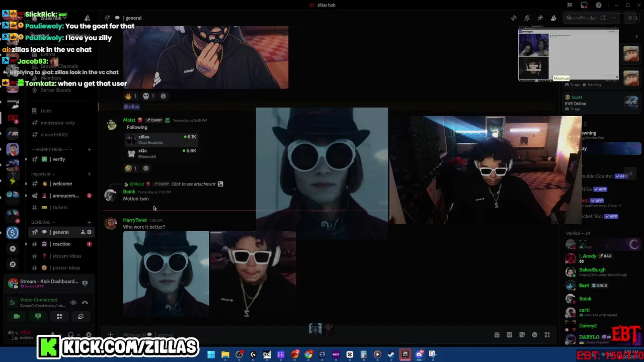Open gift icon in message bar
Viewport: 644px width, 362px height.
click(x=497, y=335)
